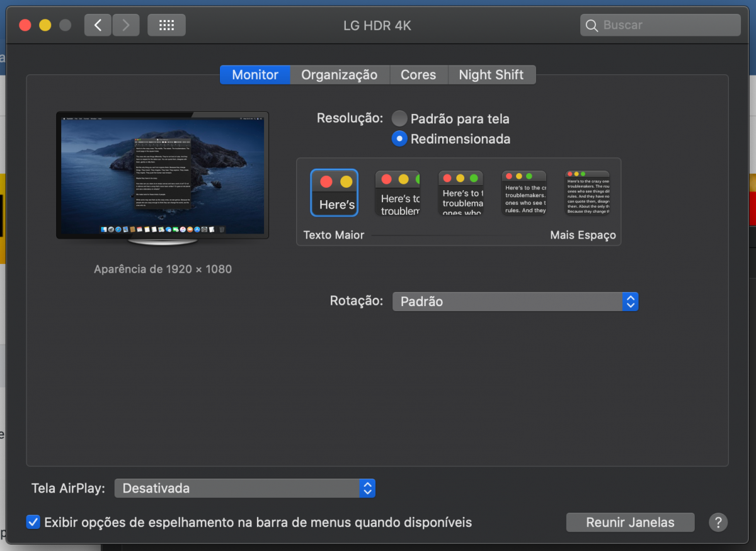Open the Cores tab
The image size is (756, 551).
418,74
